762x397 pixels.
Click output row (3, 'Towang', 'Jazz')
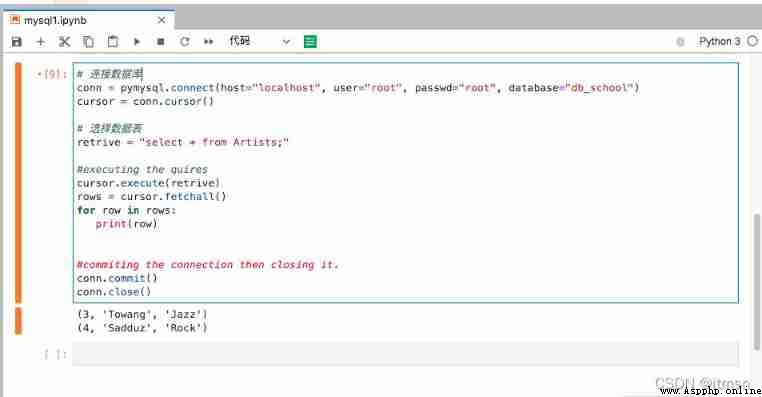[x=142, y=314]
